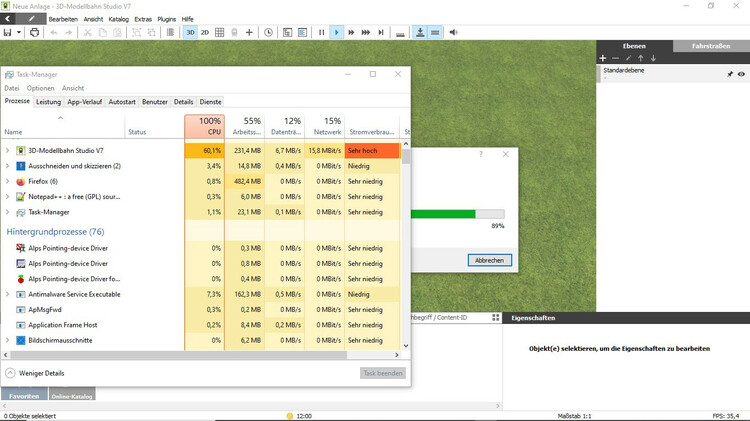Image resolution: width=750 pixels, height=421 pixels.
Task: Click the printer icon in the toolbar
Action: click(34, 33)
